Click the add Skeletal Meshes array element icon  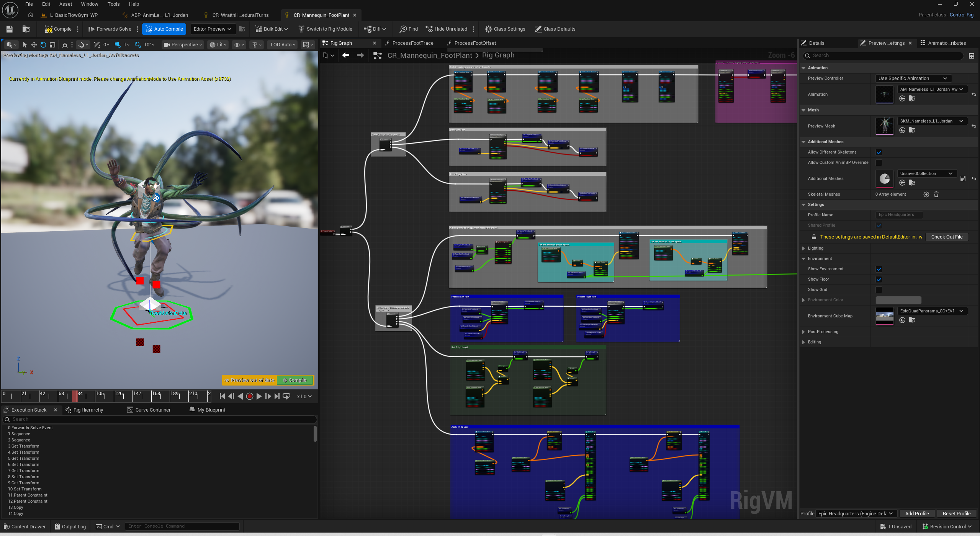pos(926,194)
